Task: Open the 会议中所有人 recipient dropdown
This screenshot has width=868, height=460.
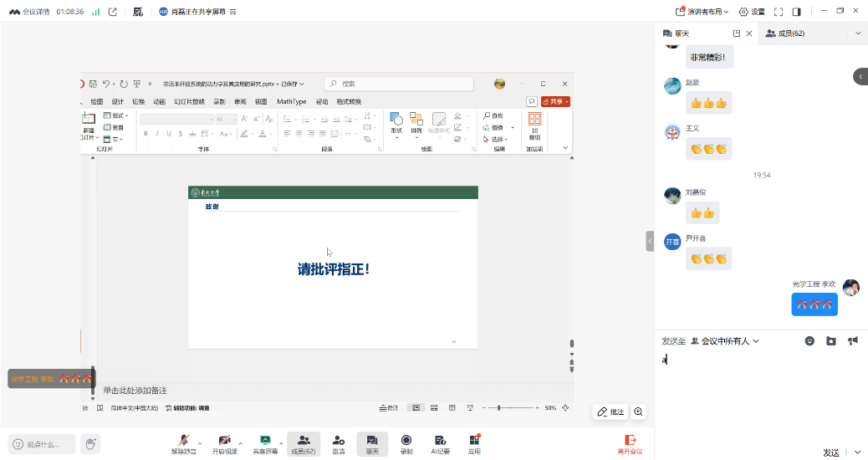Action: (725, 341)
